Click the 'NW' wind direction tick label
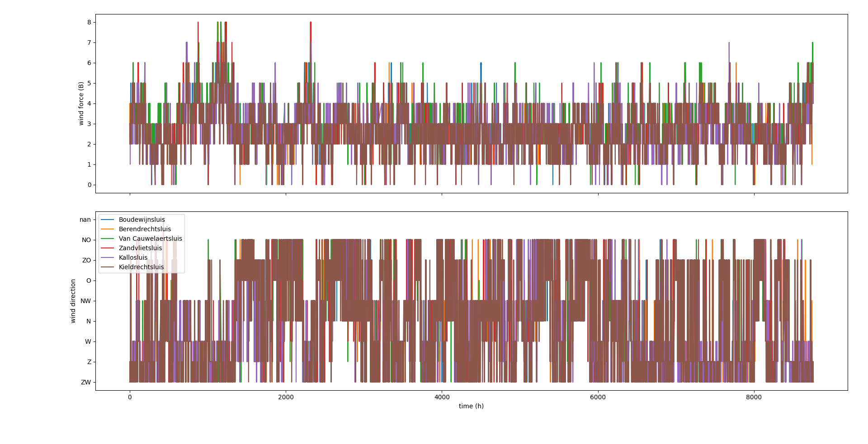The image size is (868, 444). coord(85,301)
